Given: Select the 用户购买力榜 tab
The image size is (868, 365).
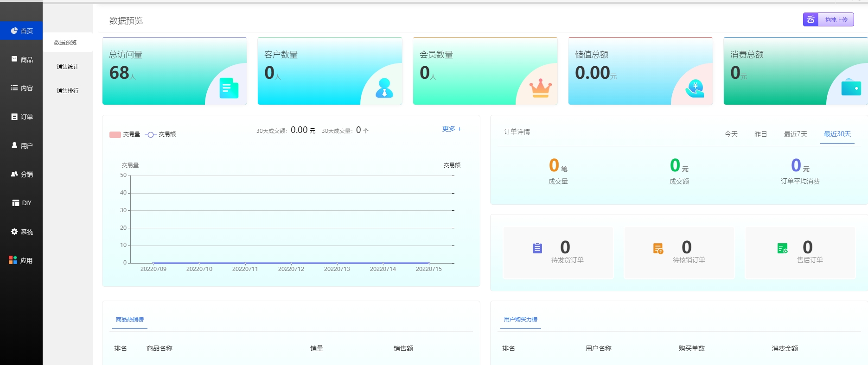Looking at the screenshot, I should 521,320.
